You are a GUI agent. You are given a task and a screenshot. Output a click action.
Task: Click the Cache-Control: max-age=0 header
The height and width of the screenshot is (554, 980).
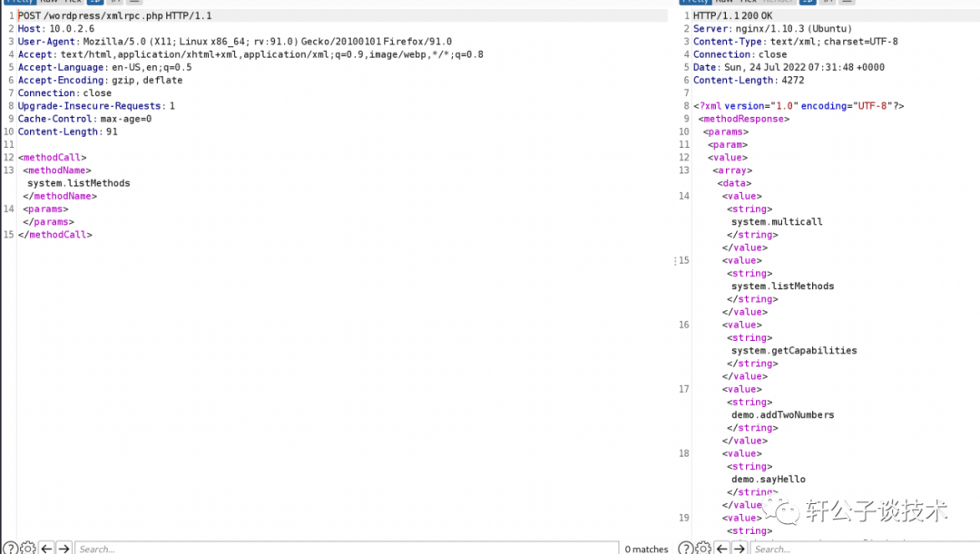84,119
